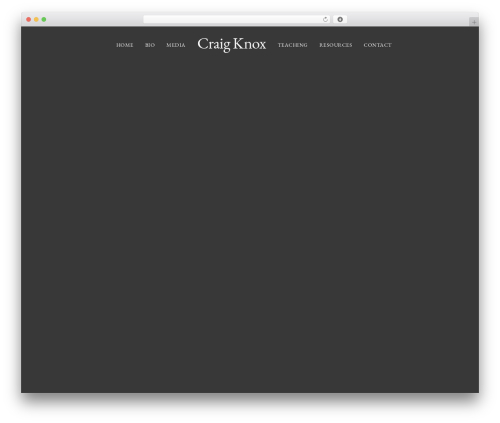Click the Craig Knox site title
Screen dimensions: 500x423
[232, 44]
